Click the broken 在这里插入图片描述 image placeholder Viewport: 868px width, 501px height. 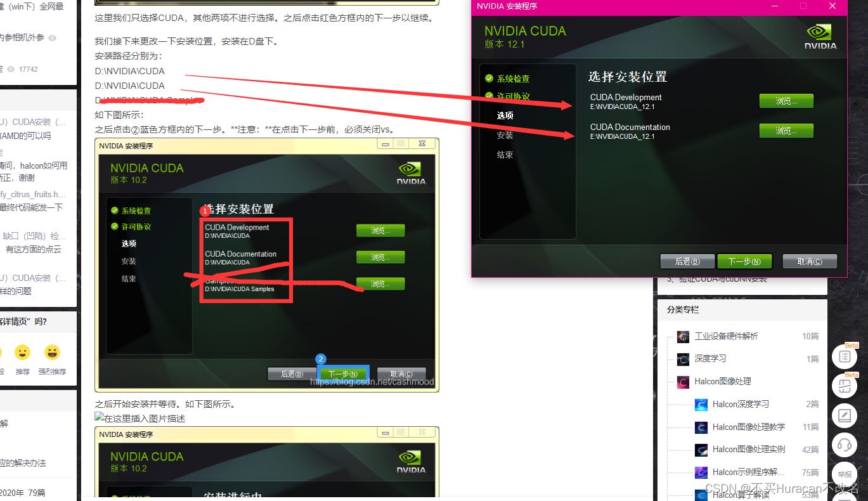(140, 419)
